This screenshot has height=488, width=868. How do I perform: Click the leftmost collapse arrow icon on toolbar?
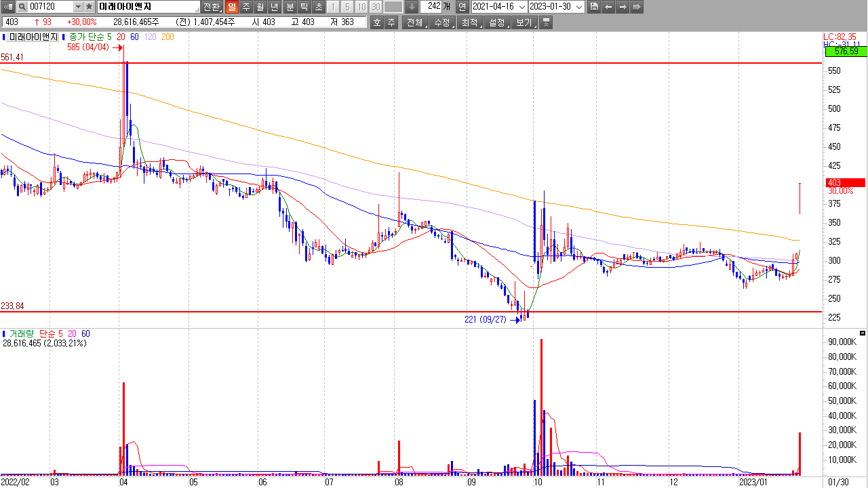click(9, 7)
